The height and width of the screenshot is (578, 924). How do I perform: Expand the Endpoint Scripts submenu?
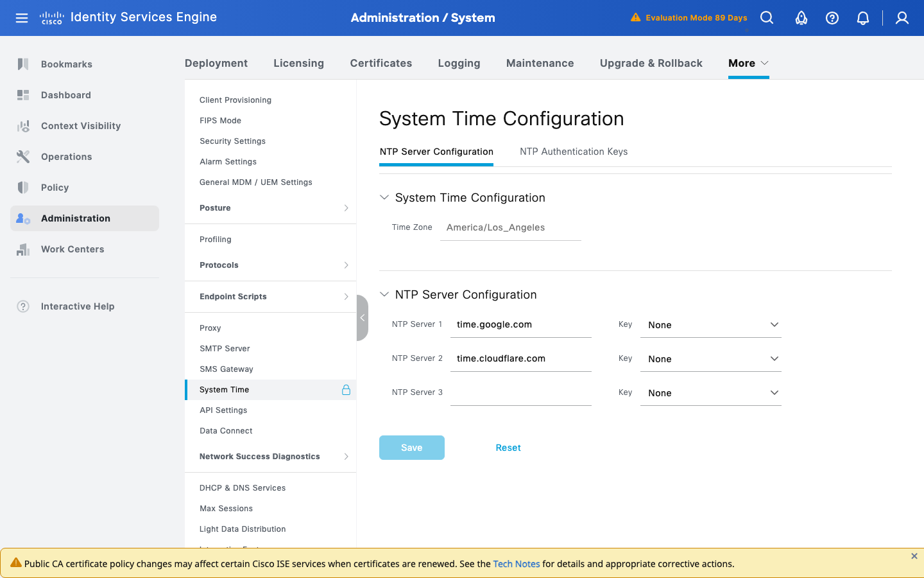click(346, 297)
